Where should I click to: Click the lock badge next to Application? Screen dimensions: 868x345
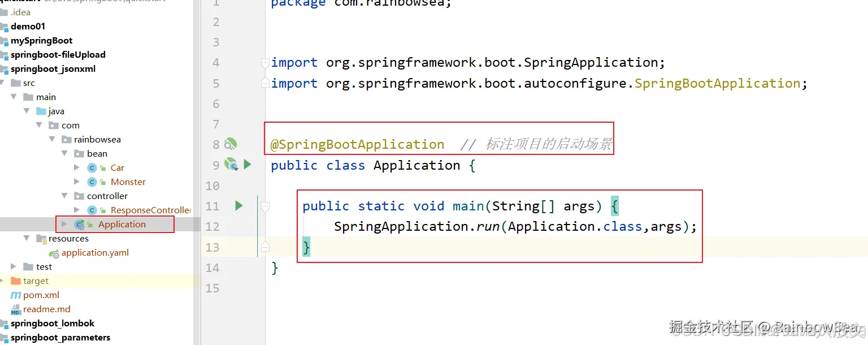(90, 224)
